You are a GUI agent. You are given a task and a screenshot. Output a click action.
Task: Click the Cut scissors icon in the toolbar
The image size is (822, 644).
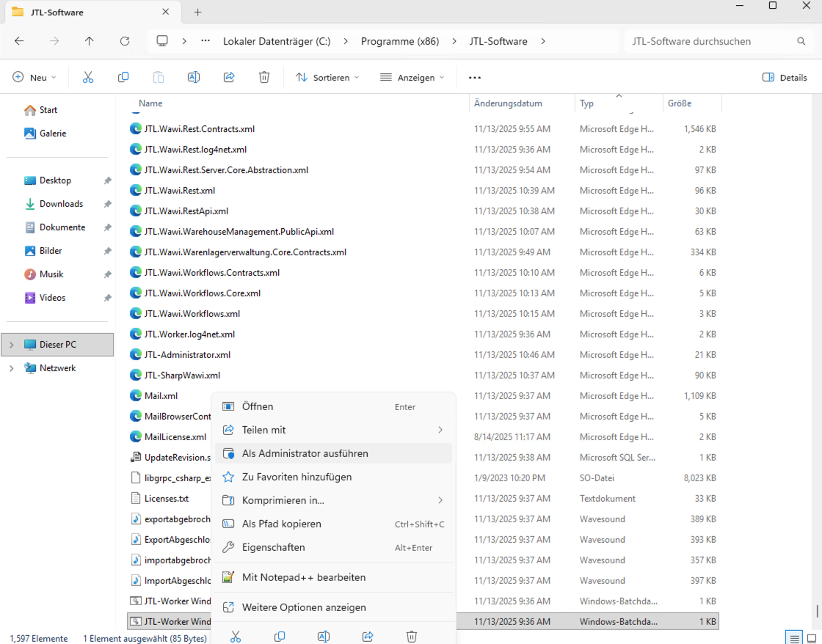click(x=88, y=78)
